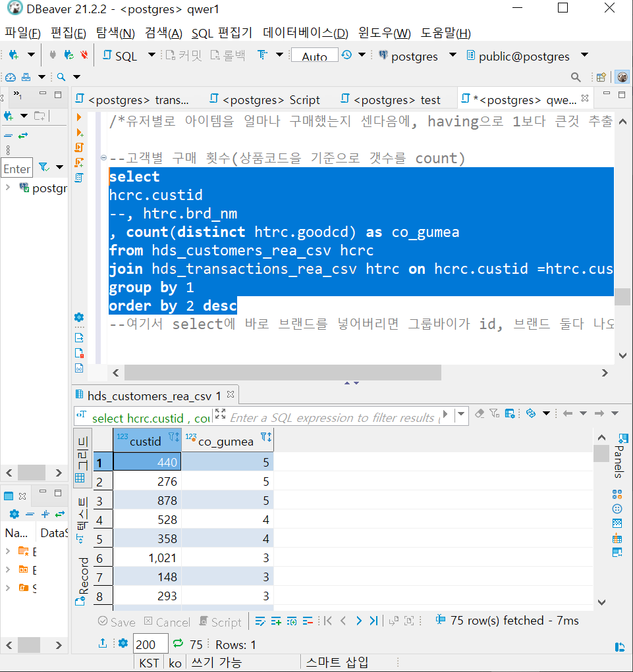633x672 pixels.
Task: Click the 커밋 commit button
Action: pyautogui.click(x=184, y=56)
